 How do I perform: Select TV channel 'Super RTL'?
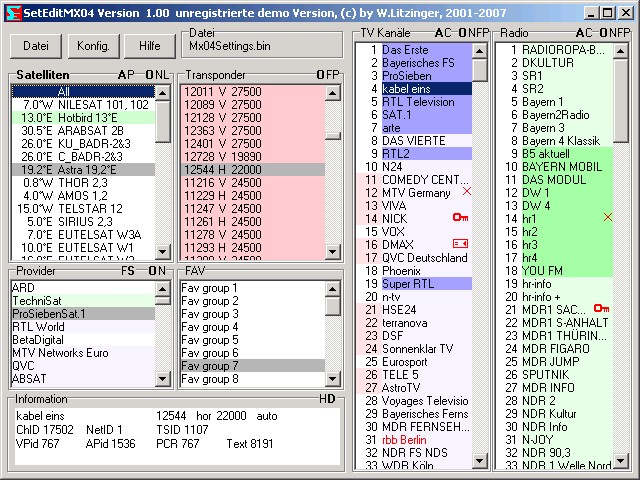tap(414, 284)
